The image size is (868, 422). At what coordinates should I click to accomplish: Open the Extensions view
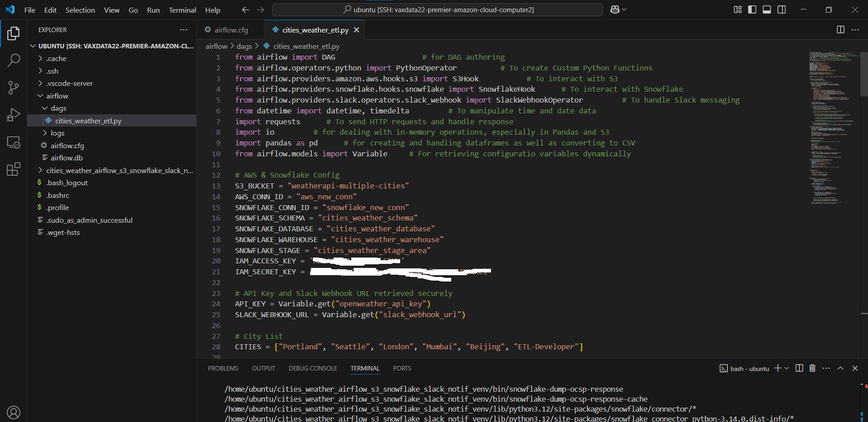click(14, 169)
